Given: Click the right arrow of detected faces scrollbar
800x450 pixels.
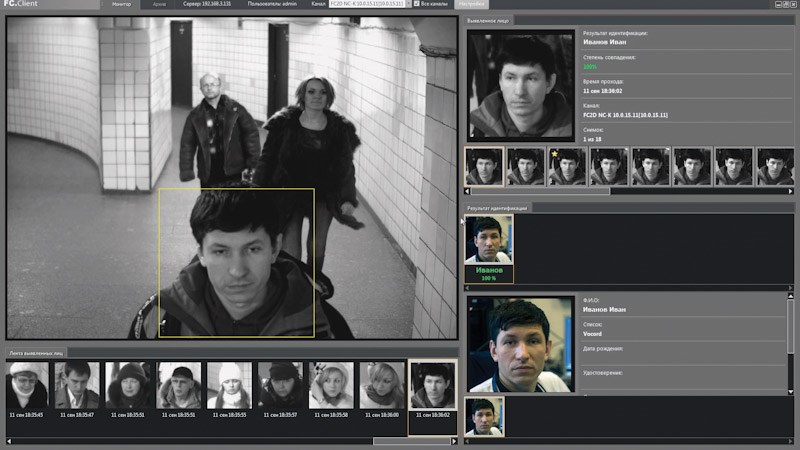Looking at the screenshot, I should [x=452, y=440].
